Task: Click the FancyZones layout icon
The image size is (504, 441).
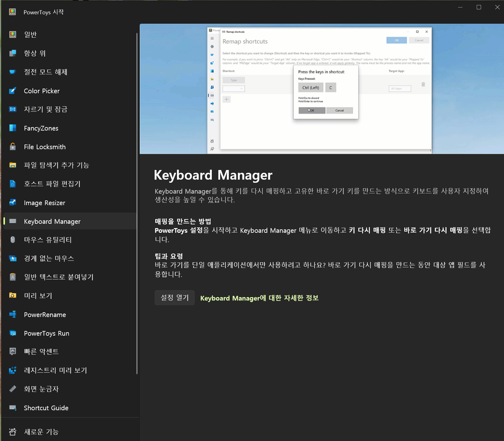Action: point(13,128)
